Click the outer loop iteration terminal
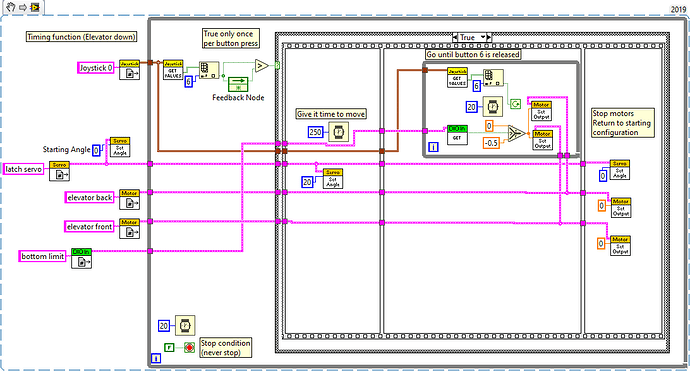This screenshot has height=371, width=690. (x=156, y=359)
